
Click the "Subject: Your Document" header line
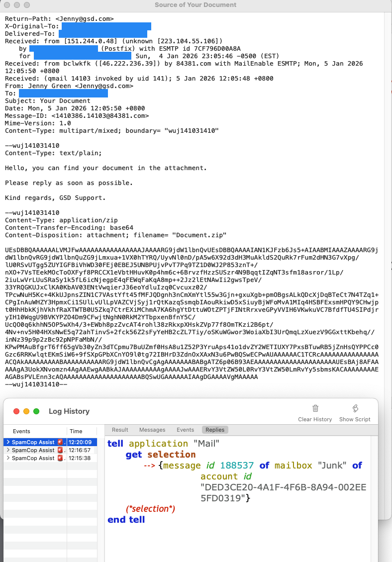click(48, 101)
